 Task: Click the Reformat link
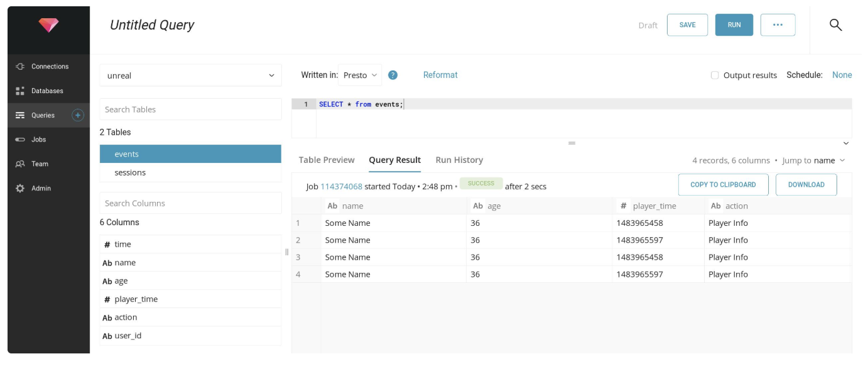click(x=440, y=75)
